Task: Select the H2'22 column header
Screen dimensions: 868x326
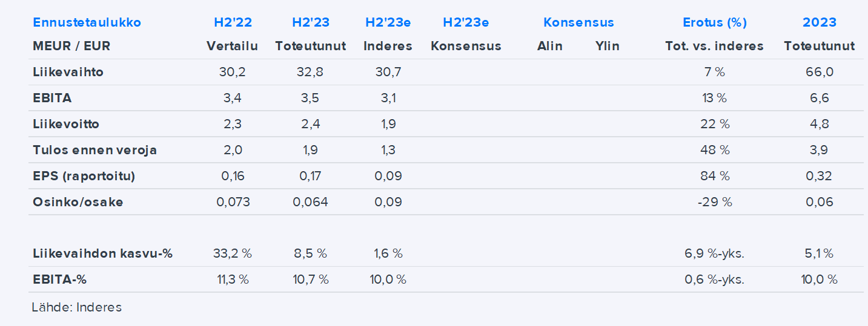Action: coord(233,22)
